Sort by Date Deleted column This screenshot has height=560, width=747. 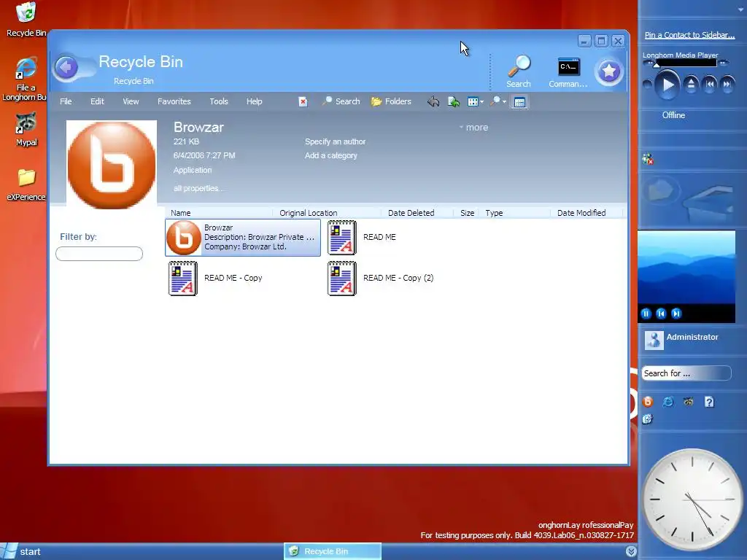(417, 213)
